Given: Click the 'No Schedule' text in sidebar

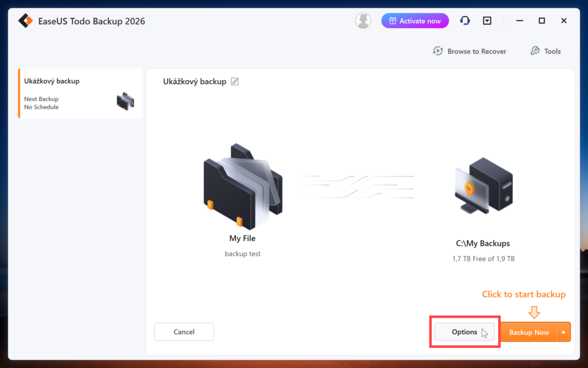Looking at the screenshot, I should pos(41,107).
